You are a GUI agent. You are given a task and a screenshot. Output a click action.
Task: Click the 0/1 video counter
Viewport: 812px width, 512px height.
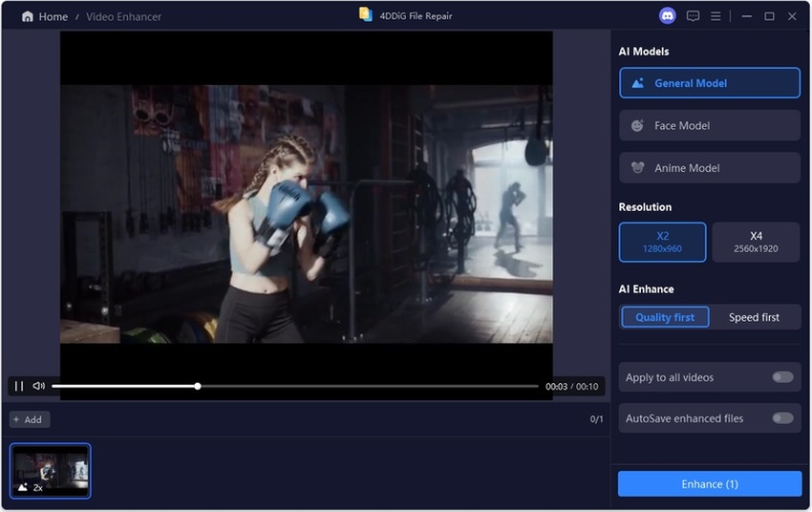[x=596, y=418]
